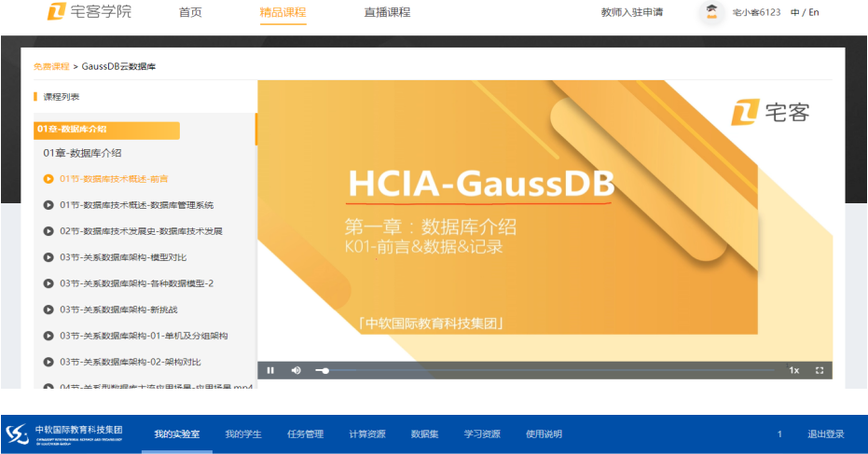Viewport: 868px width, 454px height.
Task: Enter fullscreen mode in the video player
Action: tap(820, 370)
